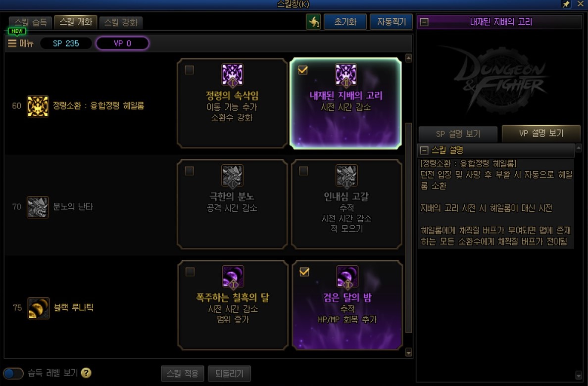
Task: Click the sparkle icon beside 초기화
Action: tap(313, 22)
